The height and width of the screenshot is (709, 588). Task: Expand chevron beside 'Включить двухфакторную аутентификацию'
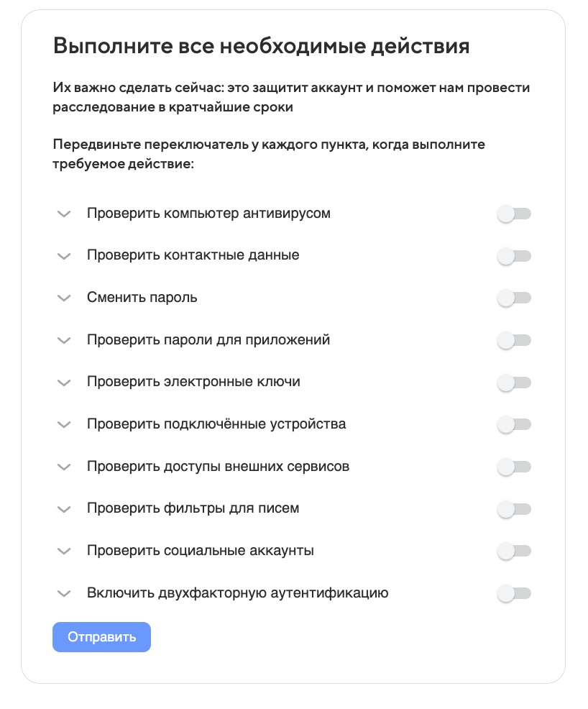(x=64, y=594)
